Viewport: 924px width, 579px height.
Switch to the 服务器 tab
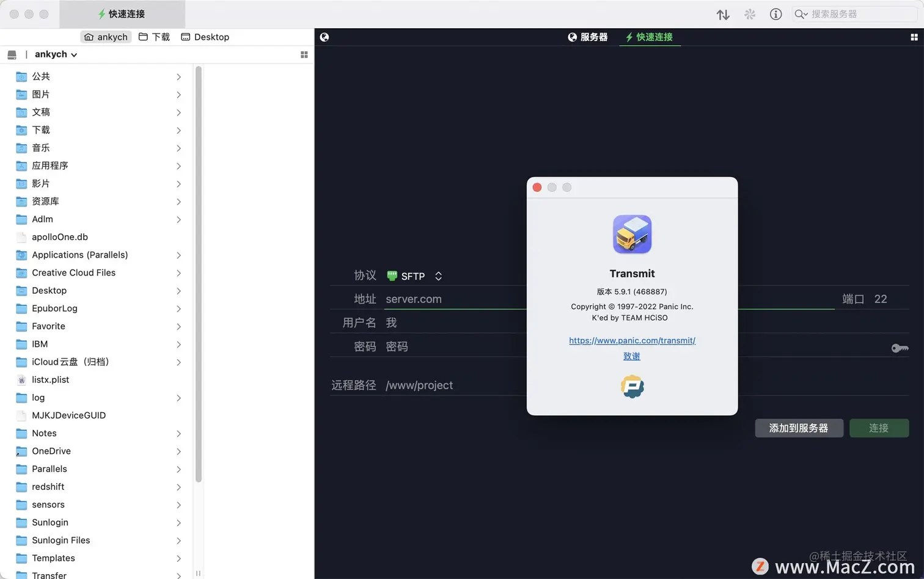tap(588, 37)
